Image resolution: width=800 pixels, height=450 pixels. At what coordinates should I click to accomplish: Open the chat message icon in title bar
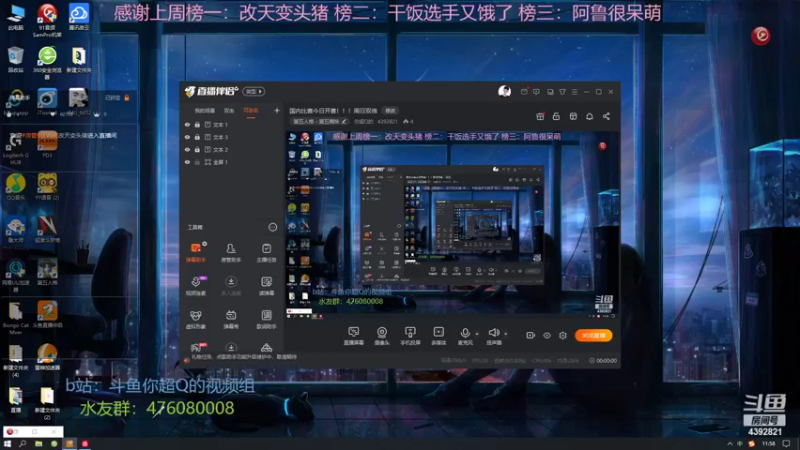536,92
